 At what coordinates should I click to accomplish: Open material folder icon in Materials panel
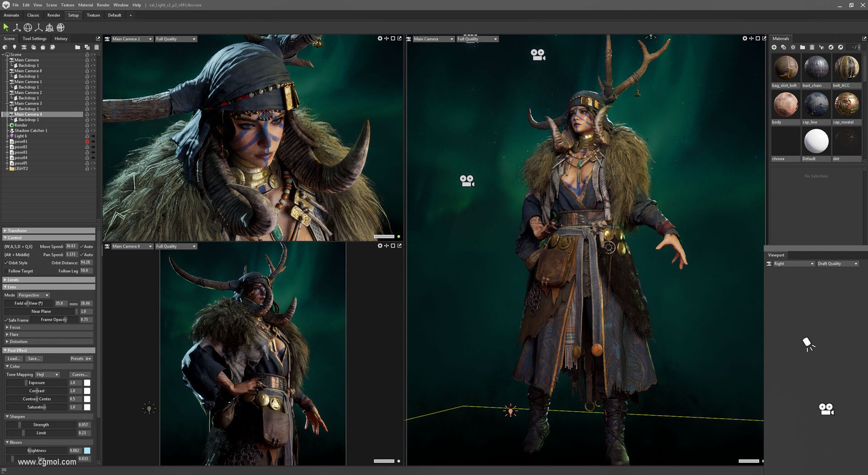click(x=802, y=47)
